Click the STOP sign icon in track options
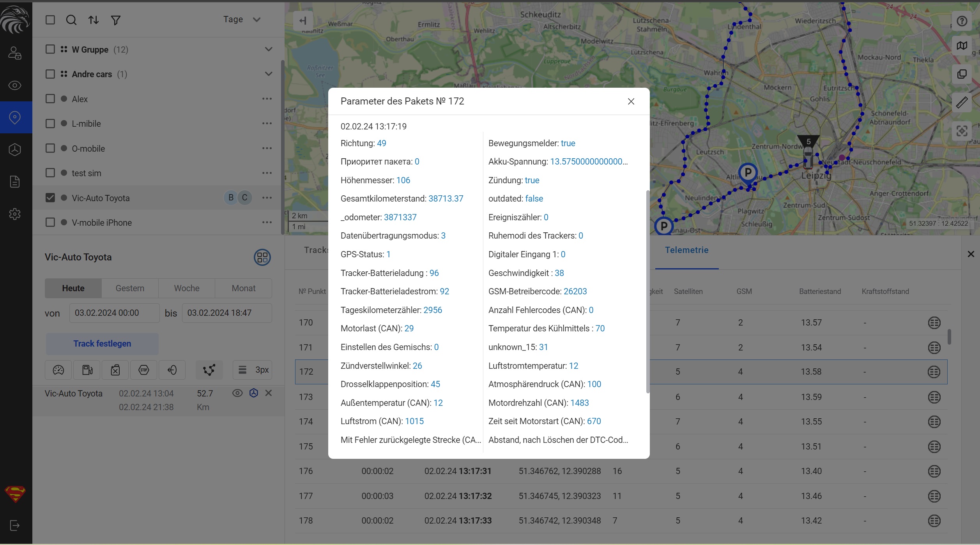The width and height of the screenshot is (980, 545). (x=144, y=370)
